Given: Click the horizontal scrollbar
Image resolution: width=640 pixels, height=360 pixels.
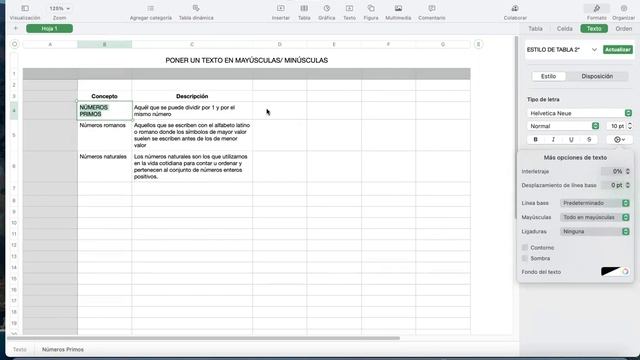Looking at the screenshot, I should pyautogui.click(x=204, y=338).
